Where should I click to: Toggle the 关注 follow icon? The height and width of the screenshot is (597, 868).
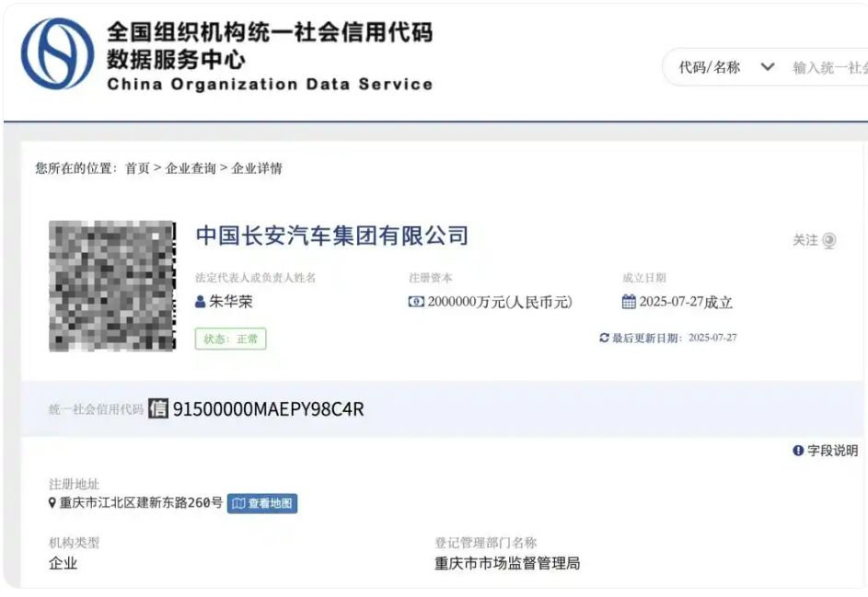pyautogui.click(x=828, y=240)
